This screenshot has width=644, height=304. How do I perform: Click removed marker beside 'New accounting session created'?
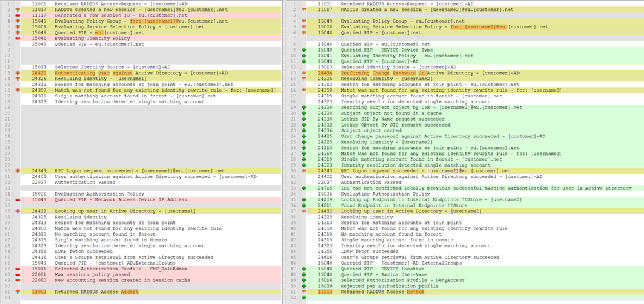click(17, 280)
